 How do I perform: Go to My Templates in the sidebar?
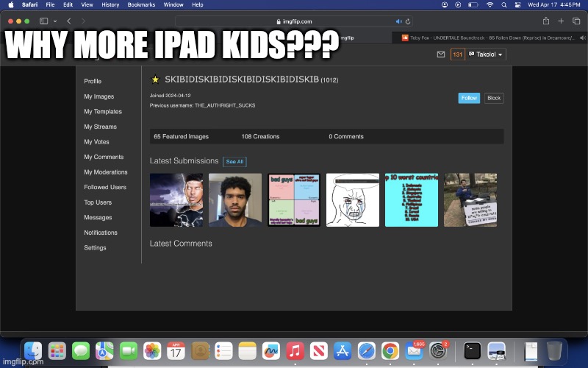coord(103,112)
